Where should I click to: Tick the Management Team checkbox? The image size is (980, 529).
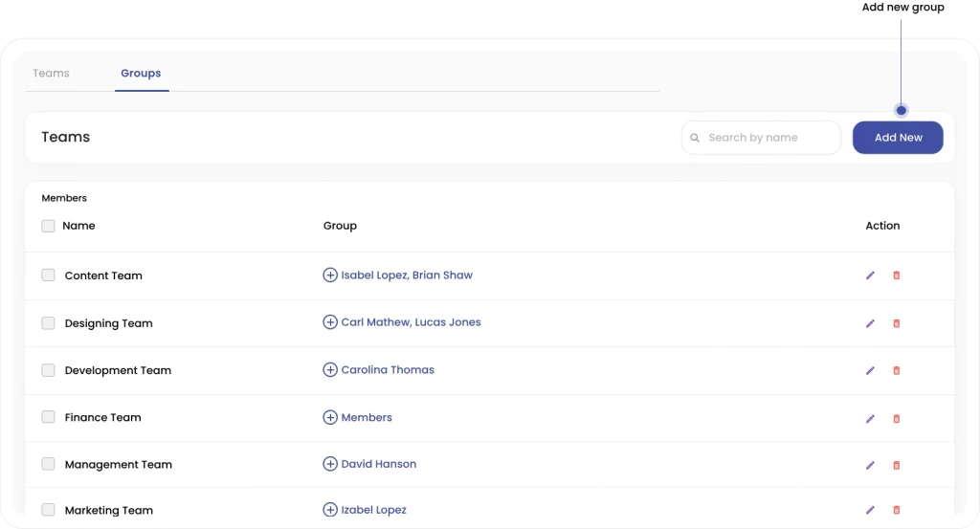pos(48,464)
